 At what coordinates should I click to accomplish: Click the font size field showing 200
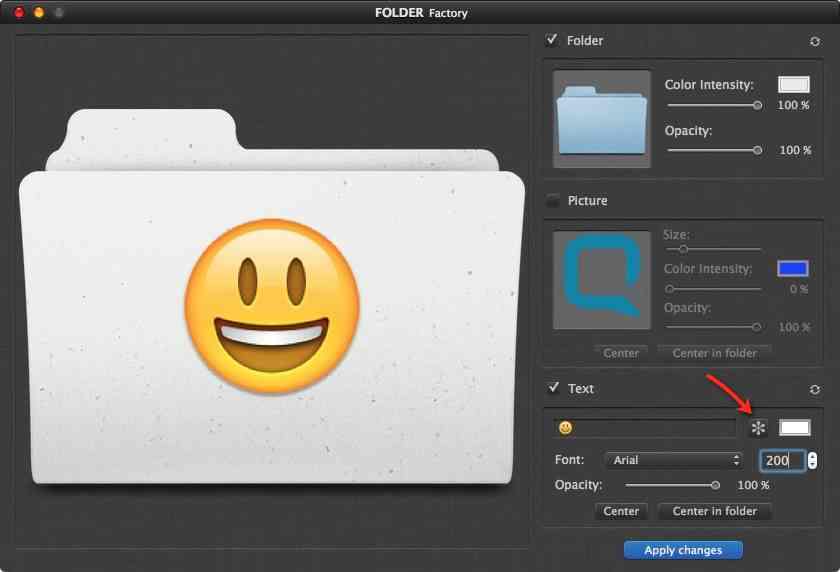783,460
